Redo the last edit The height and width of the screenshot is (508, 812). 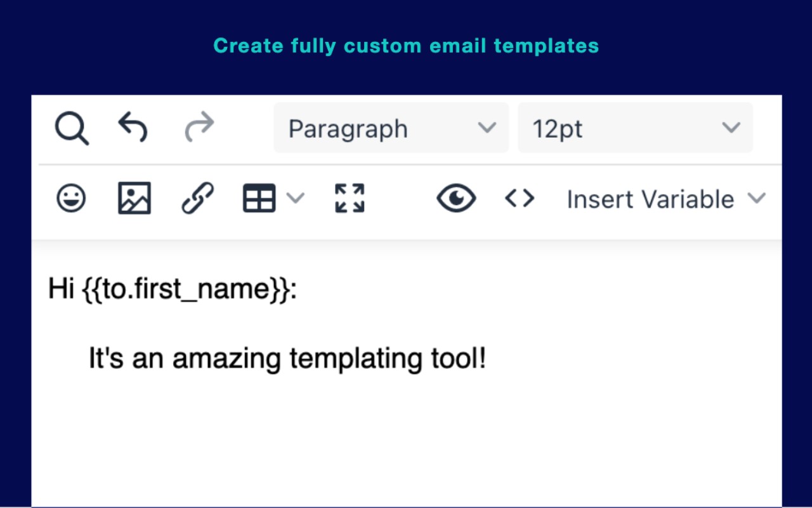click(x=199, y=127)
